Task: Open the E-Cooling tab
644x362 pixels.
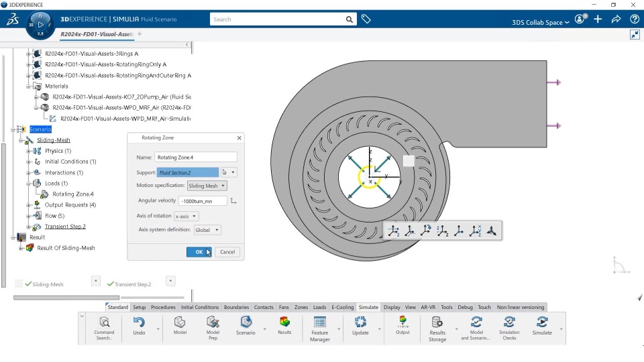Action: click(343, 307)
